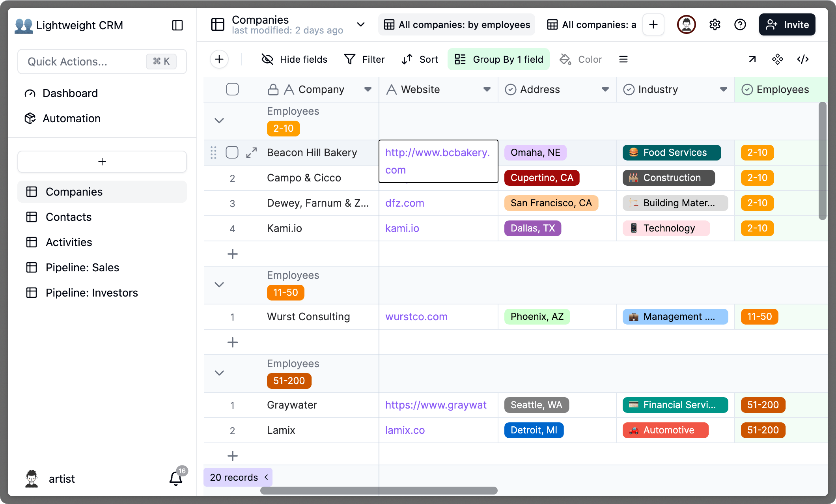Image resolution: width=836 pixels, height=504 pixels.
Task: Click the dfz.com website link
Action: point(405,203)
